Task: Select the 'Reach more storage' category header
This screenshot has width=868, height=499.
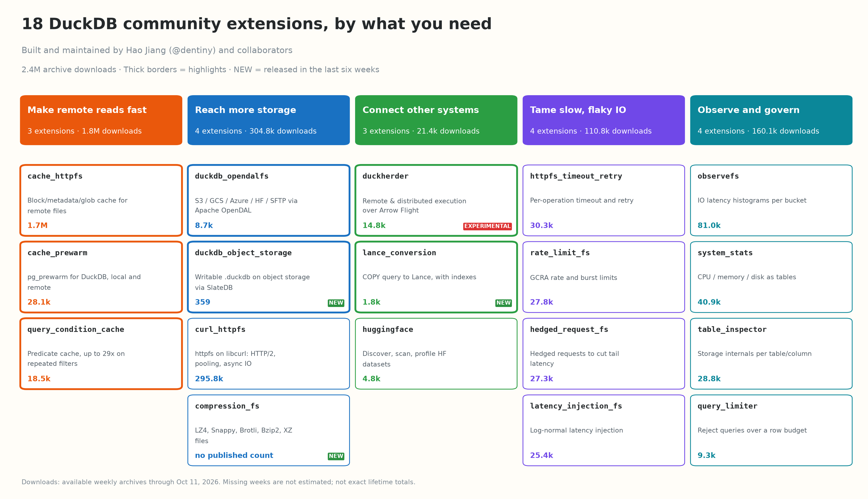Action: click(269, 120)
